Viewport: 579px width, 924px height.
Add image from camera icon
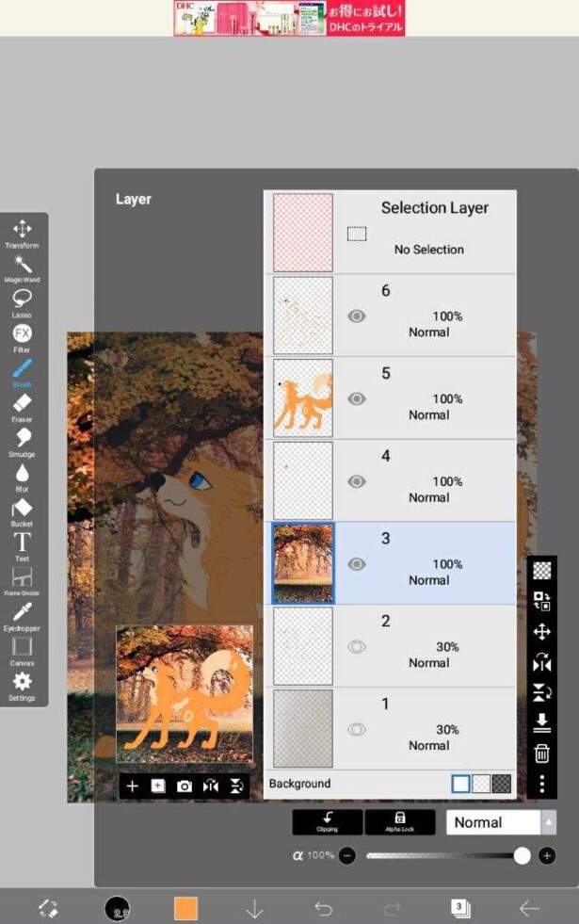pyautogui.click(x=185, y=786)
